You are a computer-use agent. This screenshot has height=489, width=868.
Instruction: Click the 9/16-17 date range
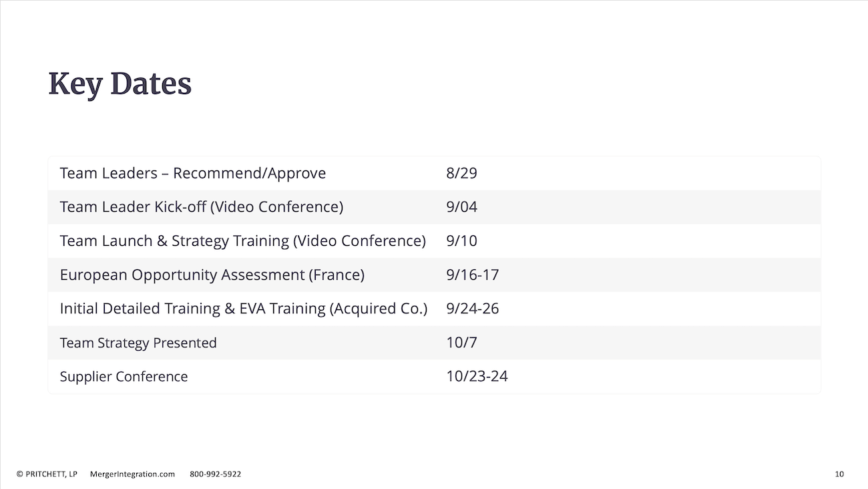tap(472, 275)
